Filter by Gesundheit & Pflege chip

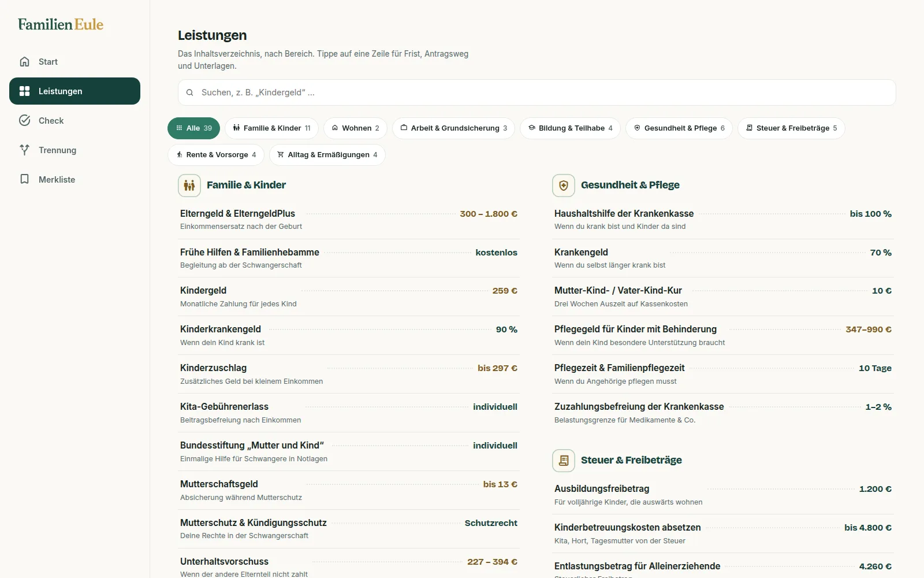click(679, 128)
